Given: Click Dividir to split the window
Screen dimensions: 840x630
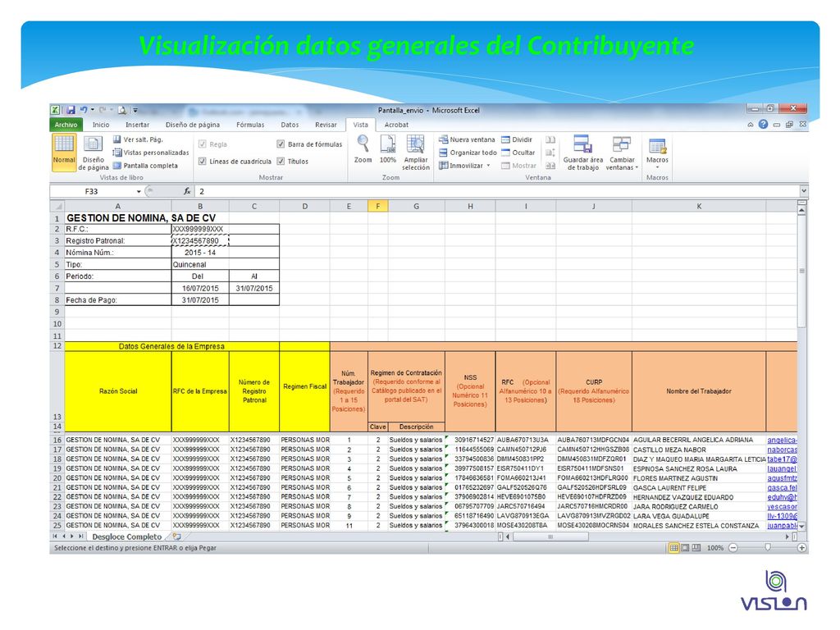Looking at the screenshot, I should [517, 139].
